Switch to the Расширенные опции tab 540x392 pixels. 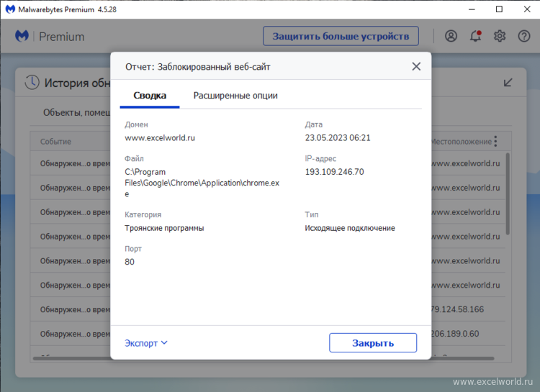pos(235,96)
